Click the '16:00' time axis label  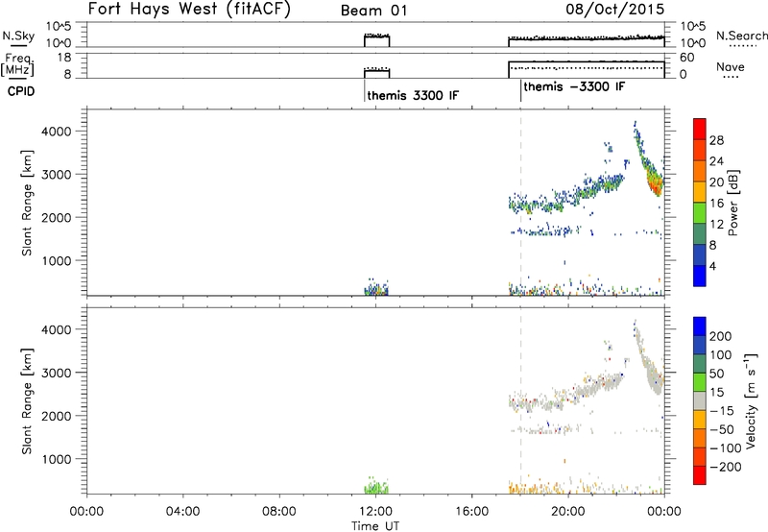click(x=471, y=512)
